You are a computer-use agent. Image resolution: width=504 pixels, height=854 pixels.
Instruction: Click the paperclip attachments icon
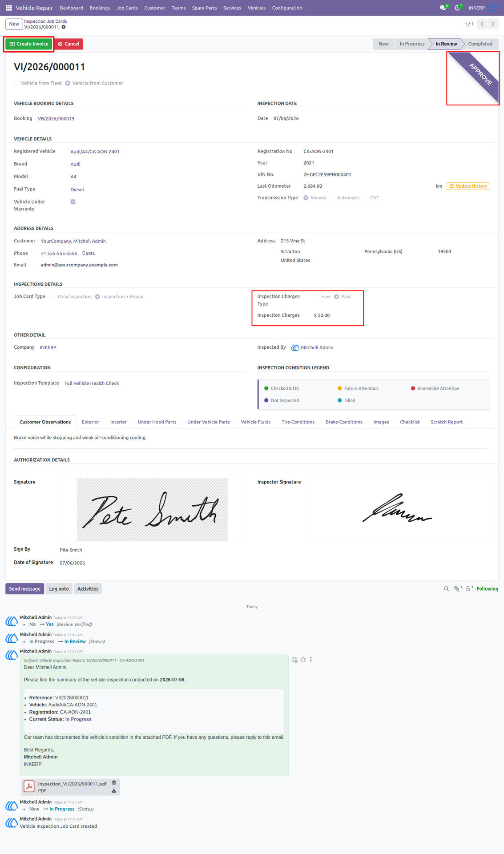[457, 589]
